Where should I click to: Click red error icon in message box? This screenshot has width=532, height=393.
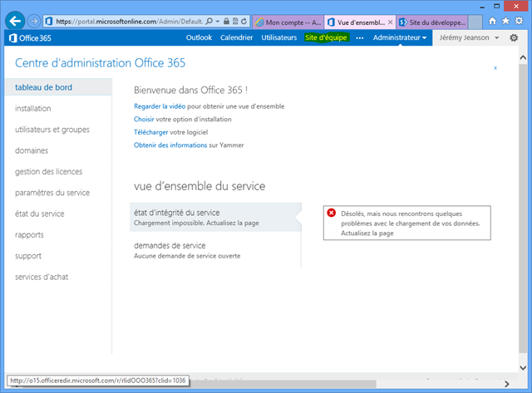click(331, 213)
